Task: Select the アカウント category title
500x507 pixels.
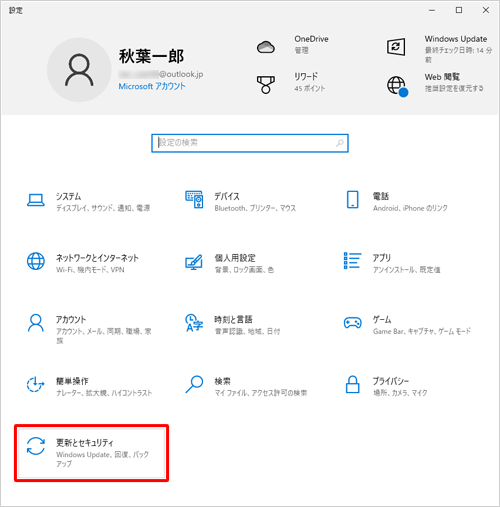Action: (x=71, y=320)
